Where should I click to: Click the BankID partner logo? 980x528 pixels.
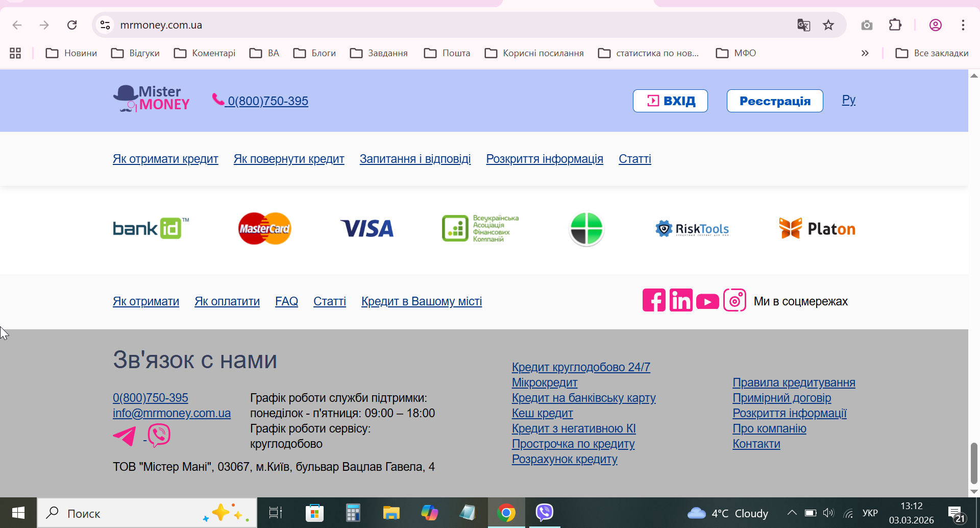[x=151, y=228]
